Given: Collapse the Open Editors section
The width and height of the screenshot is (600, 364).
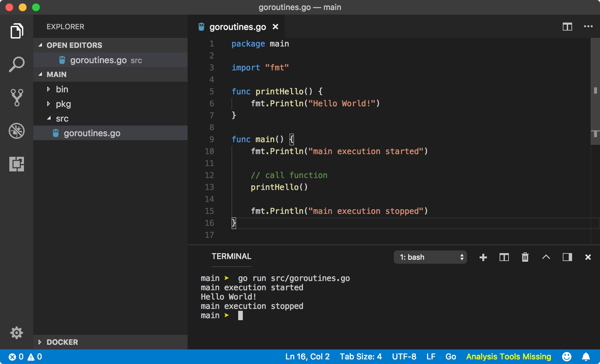Looking at the screenshot, I should click(110, 45).
